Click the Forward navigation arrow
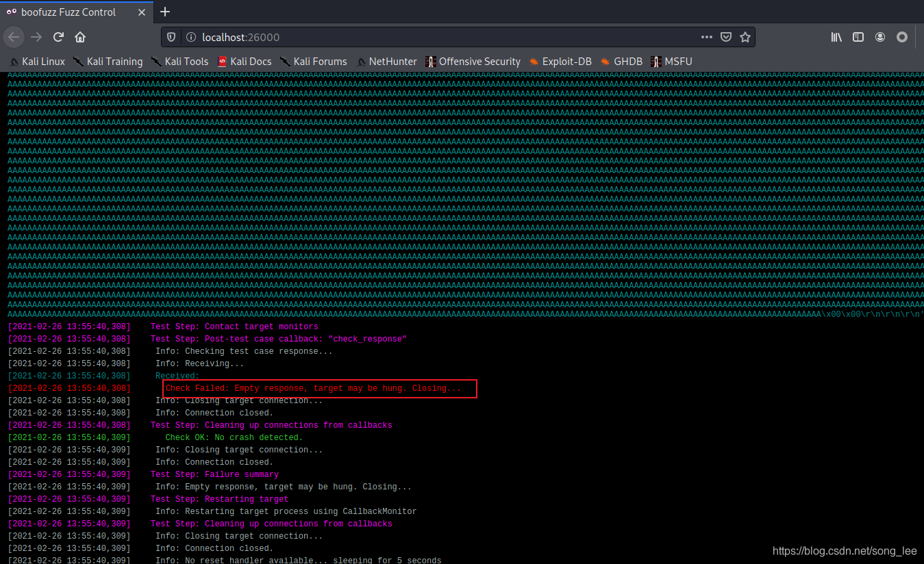Screen dimensions: 924x564 point(36,37)
